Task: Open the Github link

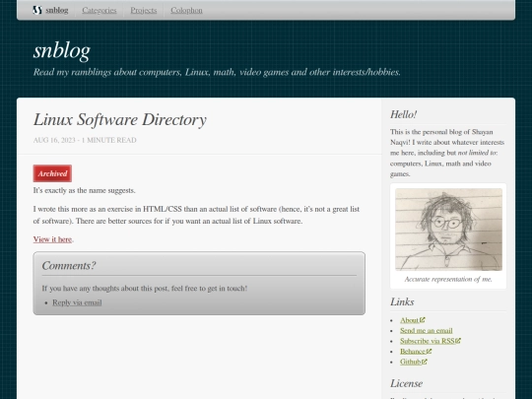Action: (x=410, y=362)
